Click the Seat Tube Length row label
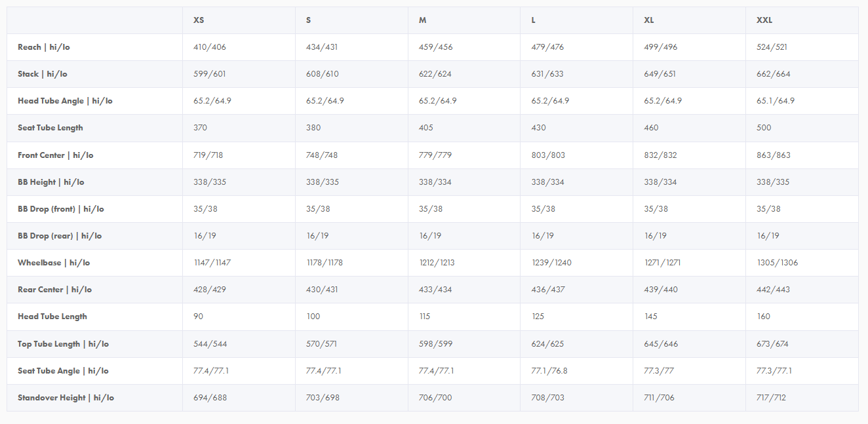The width and height of the screenshot is (868, 424). click(50, 128)
